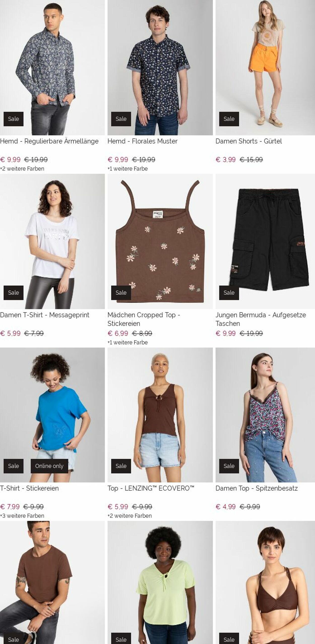Click the Sale badge on floral short-sleeve shirt
The height and width of the screenshot is (644, 315).
click(121, 119)
